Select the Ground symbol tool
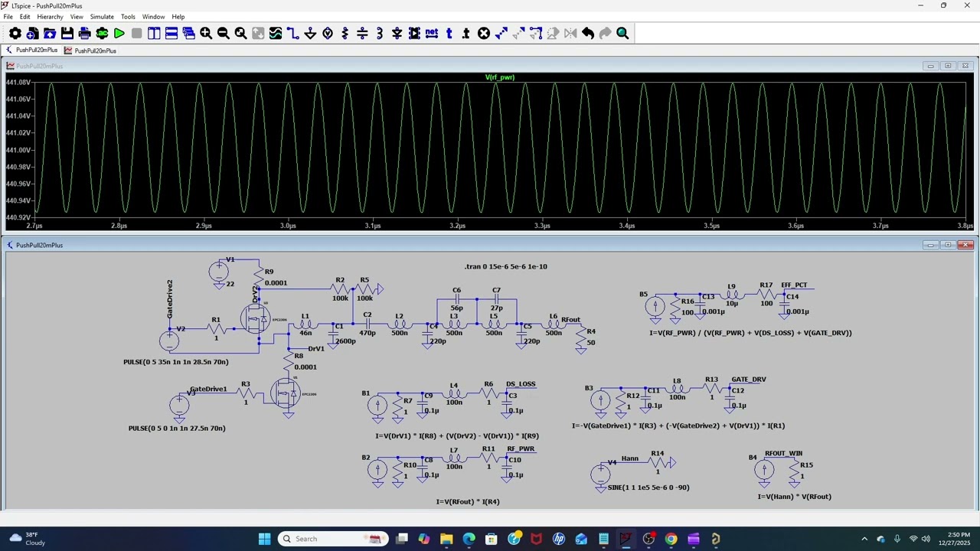Screen dimensions: 980x551 (310, 33)
